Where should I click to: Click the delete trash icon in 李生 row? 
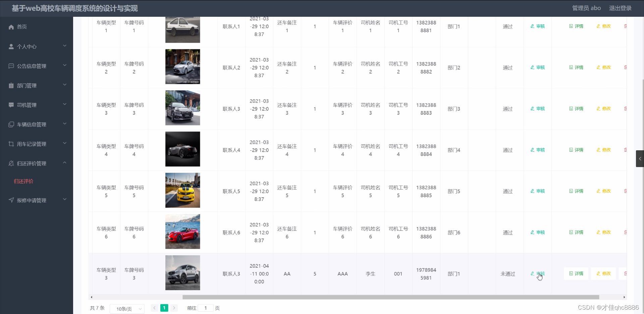625,274
